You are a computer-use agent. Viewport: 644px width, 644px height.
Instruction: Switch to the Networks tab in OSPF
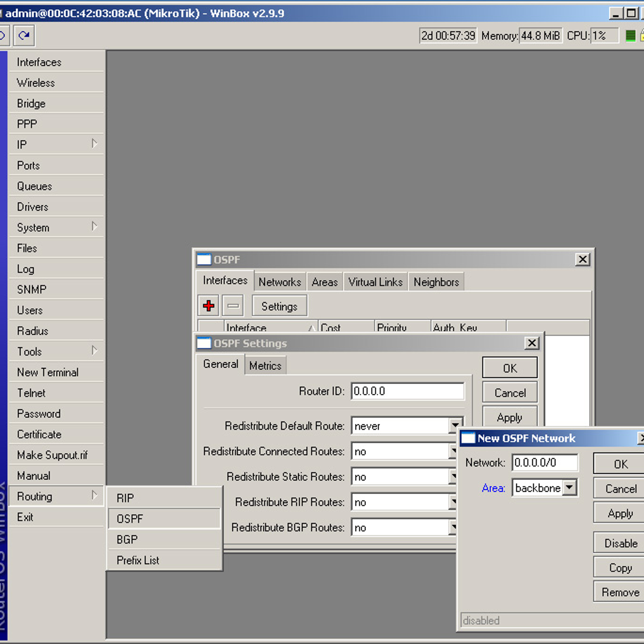tap(280, 282)
